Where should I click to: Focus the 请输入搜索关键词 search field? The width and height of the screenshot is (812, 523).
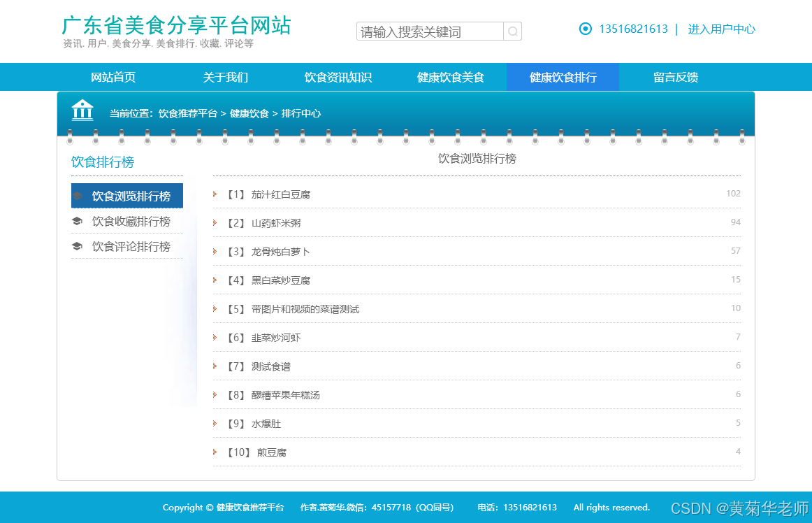[430, 31]
